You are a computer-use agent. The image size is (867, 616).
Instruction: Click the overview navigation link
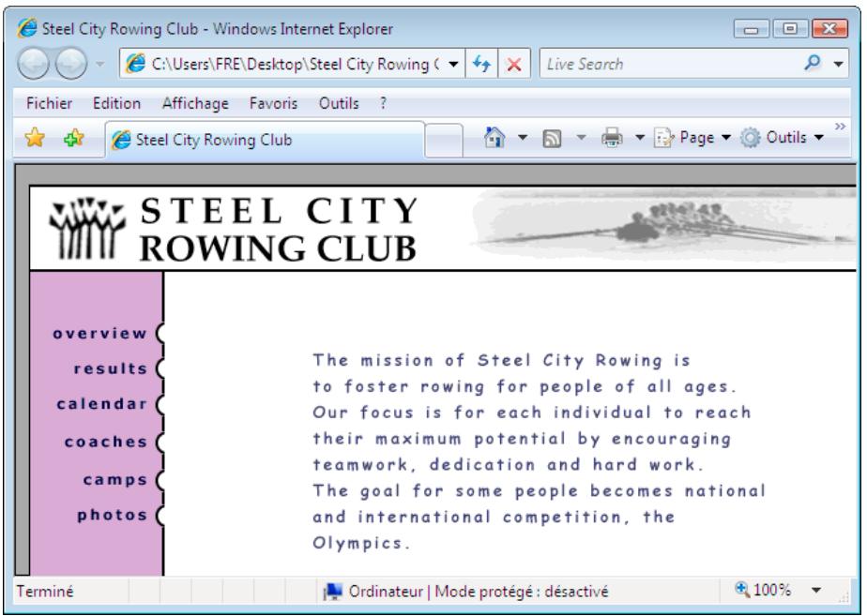(100, 333)
